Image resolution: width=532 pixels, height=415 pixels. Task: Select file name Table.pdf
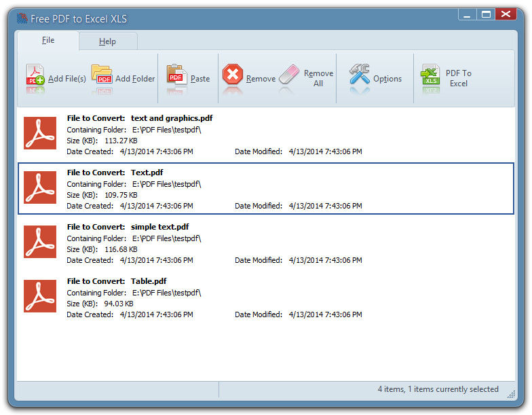(x=149, y=281)
